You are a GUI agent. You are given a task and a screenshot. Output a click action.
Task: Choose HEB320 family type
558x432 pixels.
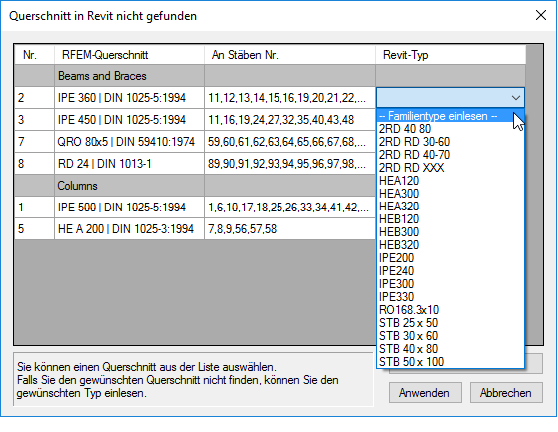coord(450,245)
